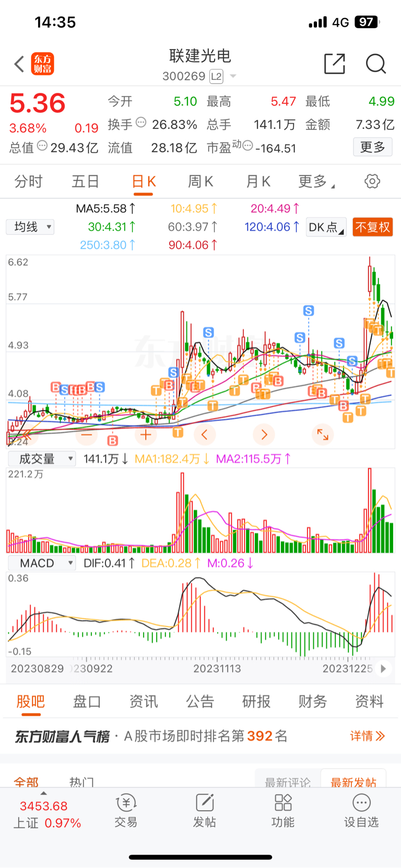The image size is (401, 868).
Task: Open the MACD indicator dropdown
Action: click(42, 563)
